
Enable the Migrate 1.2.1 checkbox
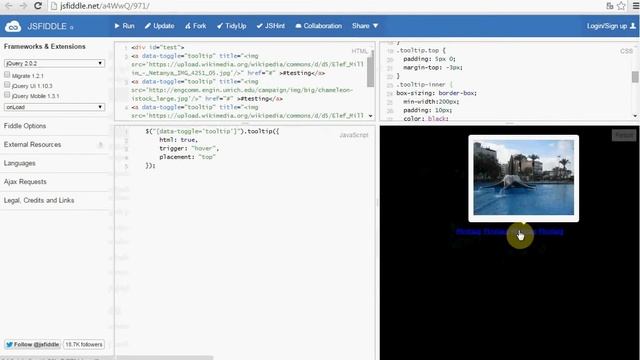click(x=7, y=75)
